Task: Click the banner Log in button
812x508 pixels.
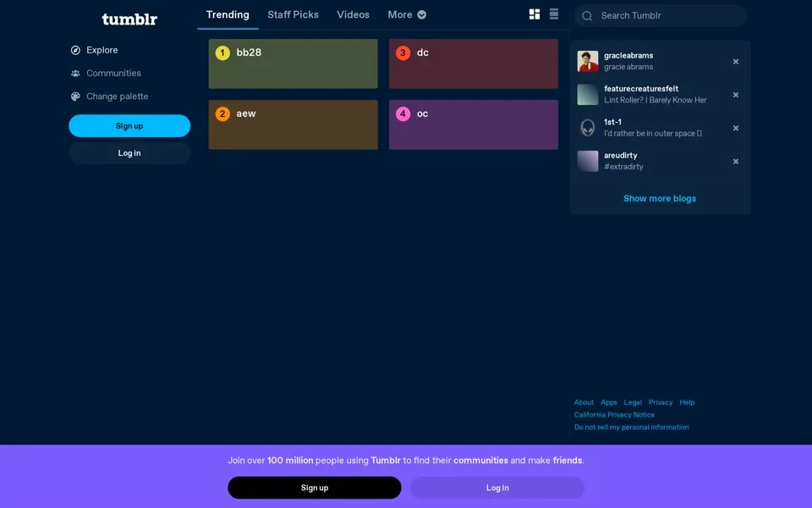Action: click(497, 488)
